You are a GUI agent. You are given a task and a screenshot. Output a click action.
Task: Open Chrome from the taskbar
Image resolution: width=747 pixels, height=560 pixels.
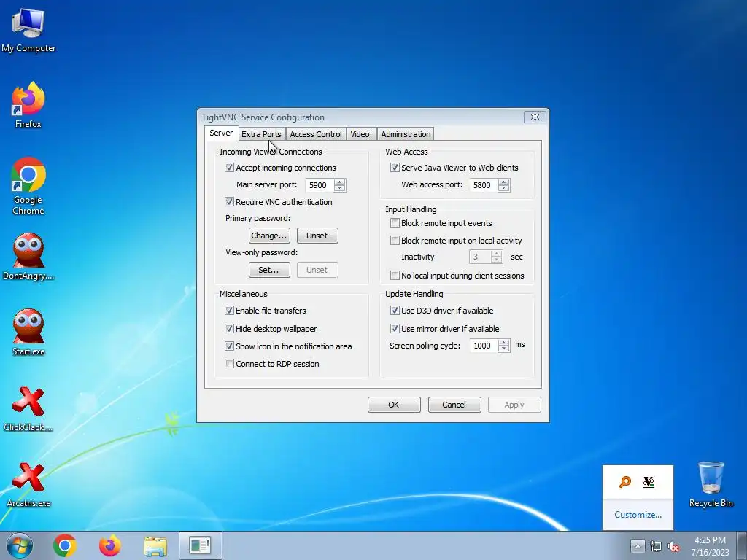tap(65, 545)
